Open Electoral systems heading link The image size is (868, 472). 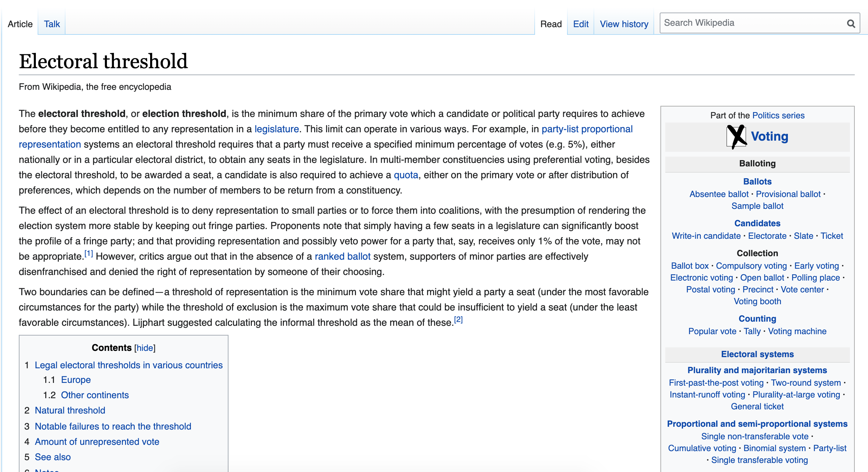point(757,354)
